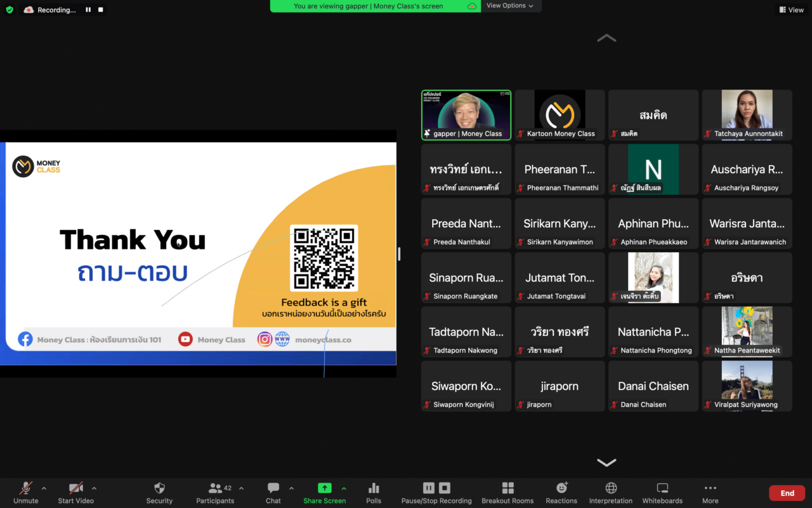This screenshot has width=812, height=508.
Task: Click the More options icon
Action: [x=710, y=488]
